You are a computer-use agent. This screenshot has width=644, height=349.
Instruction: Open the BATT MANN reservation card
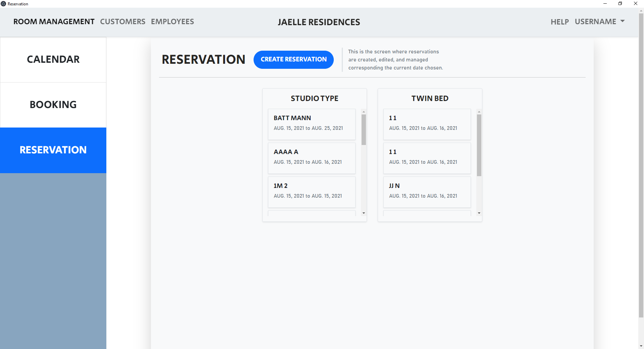tap(312, 124)
